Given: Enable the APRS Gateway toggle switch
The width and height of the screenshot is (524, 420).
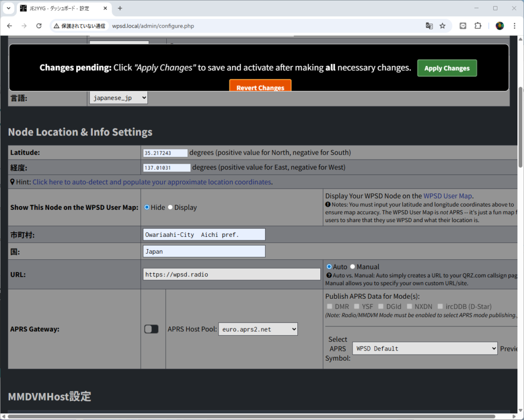Looking at the screenshot, I should [x=151, y=329].
